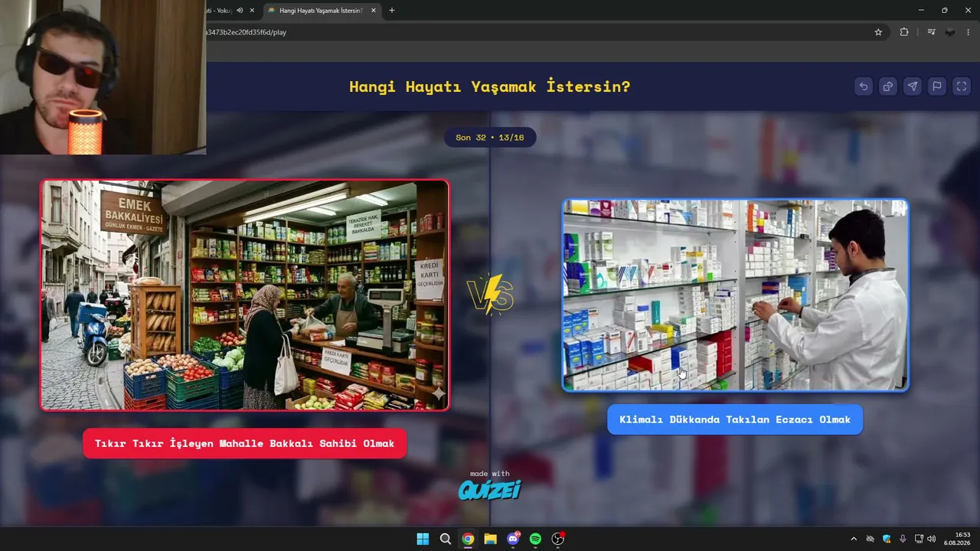980x551 pixels.
Task: Click the Chrome icon in the taskbar
Action: point(468,539)
